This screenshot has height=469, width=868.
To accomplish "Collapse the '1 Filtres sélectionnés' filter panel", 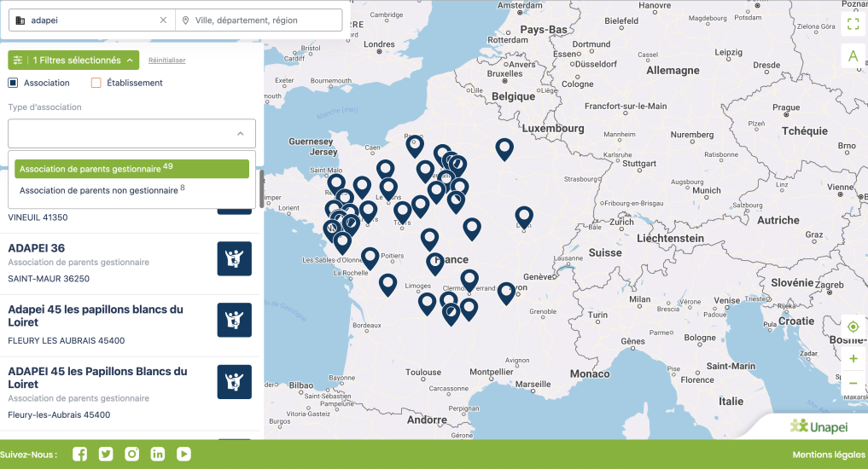I will [x=73, y=60].
